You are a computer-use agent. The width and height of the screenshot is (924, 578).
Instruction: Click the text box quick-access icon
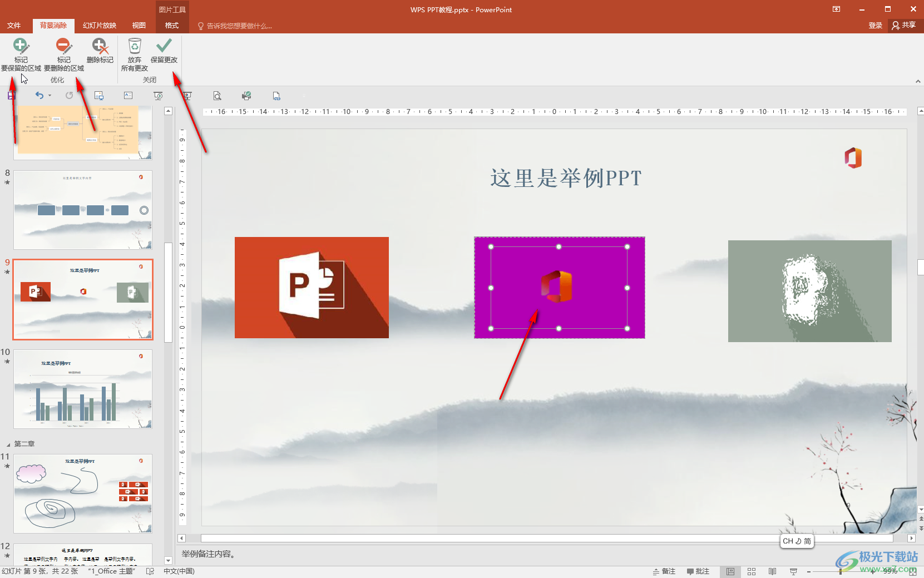click(x=128, y=96)
